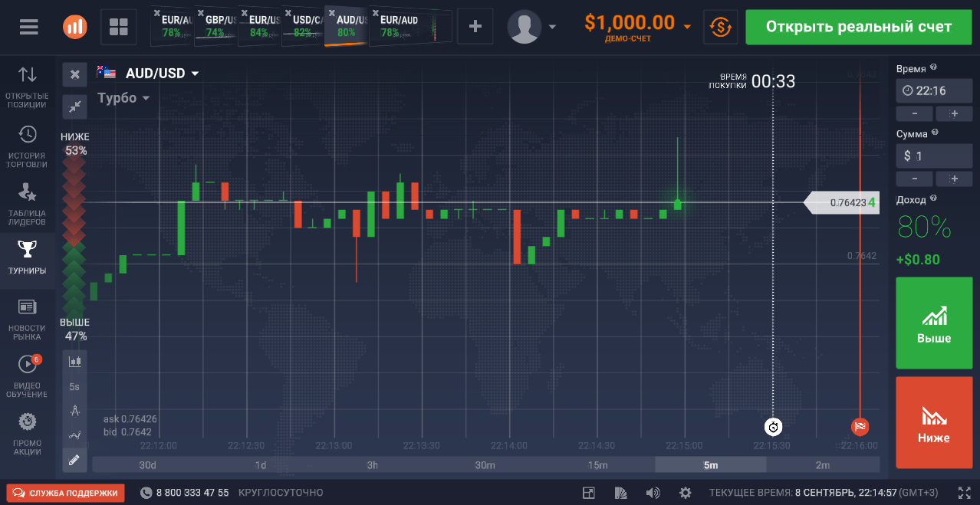Image resolution: width=980 pixels, height=505 pixels.
Task: Open drawing tools compass icon
Action: pyautogui.click(x=74, y=410)
